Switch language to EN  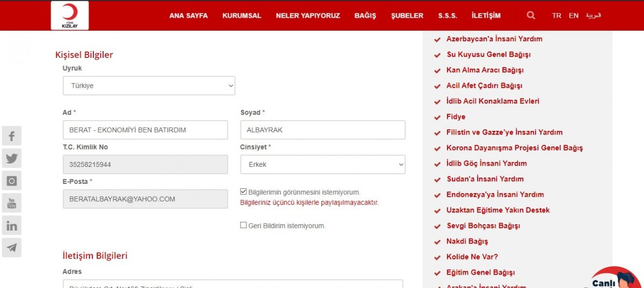pyautogui.click(x=574, y=16)
